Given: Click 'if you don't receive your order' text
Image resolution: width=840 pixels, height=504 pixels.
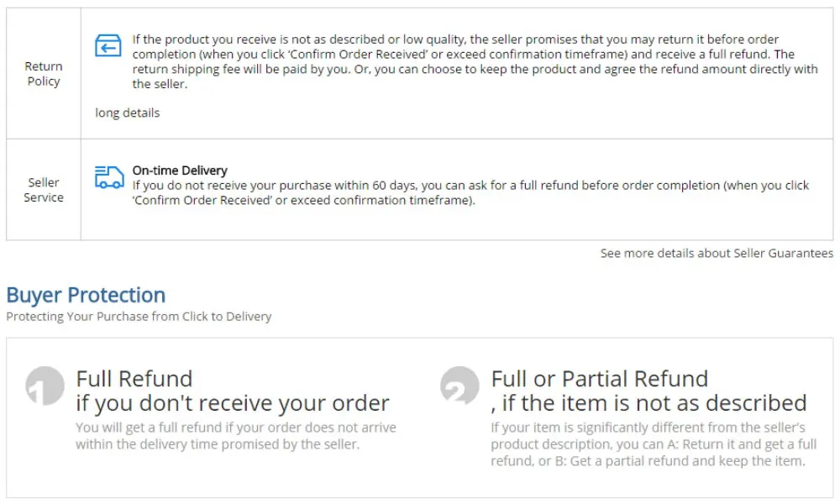Looking at the screenshot, I should click(233, 403).
